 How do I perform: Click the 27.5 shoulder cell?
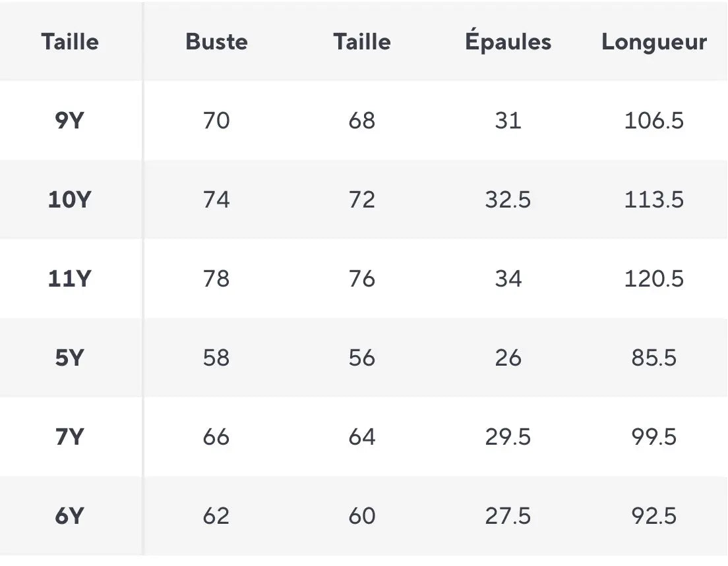[508, 516]
